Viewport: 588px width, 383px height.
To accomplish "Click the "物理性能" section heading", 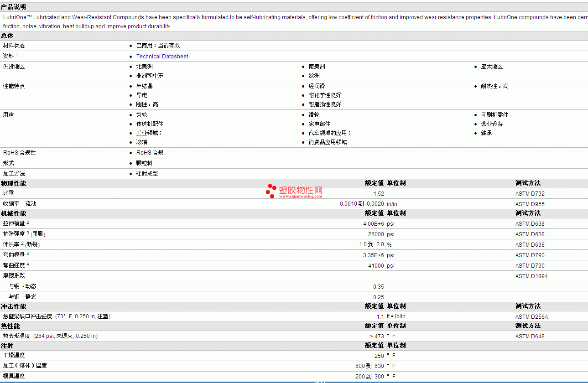I will click(x=14, y=183).
